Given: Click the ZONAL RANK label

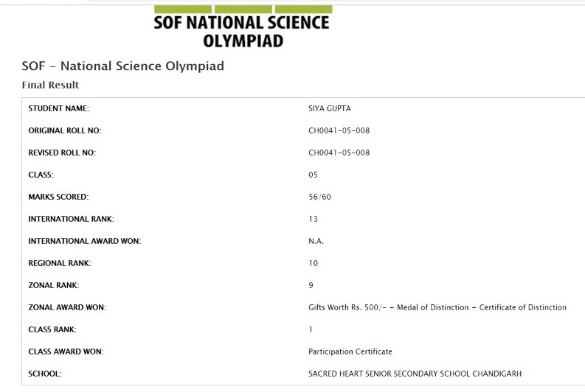Looking at the screenshot, I should pos(53,285).
